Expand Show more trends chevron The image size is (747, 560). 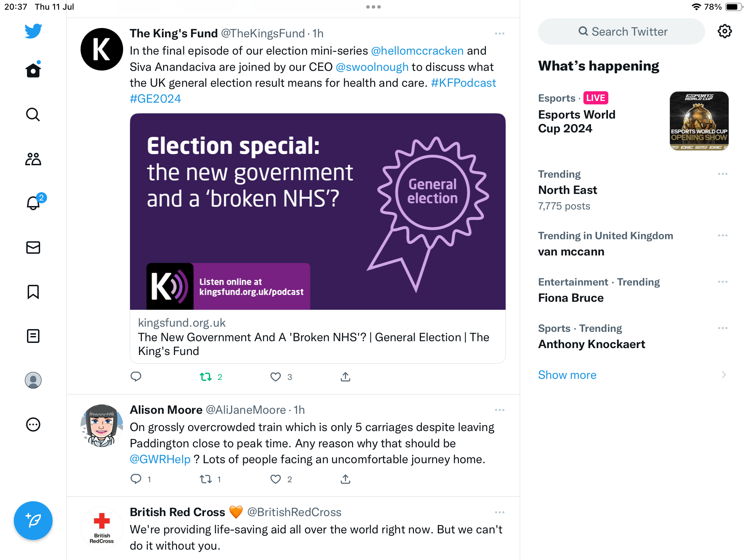724,375
